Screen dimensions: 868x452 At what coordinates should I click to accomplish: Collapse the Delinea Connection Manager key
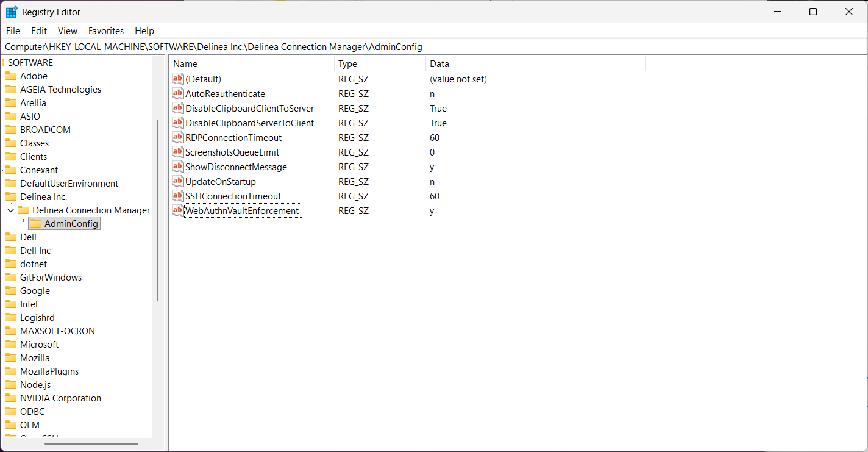[x=10, y=210]
